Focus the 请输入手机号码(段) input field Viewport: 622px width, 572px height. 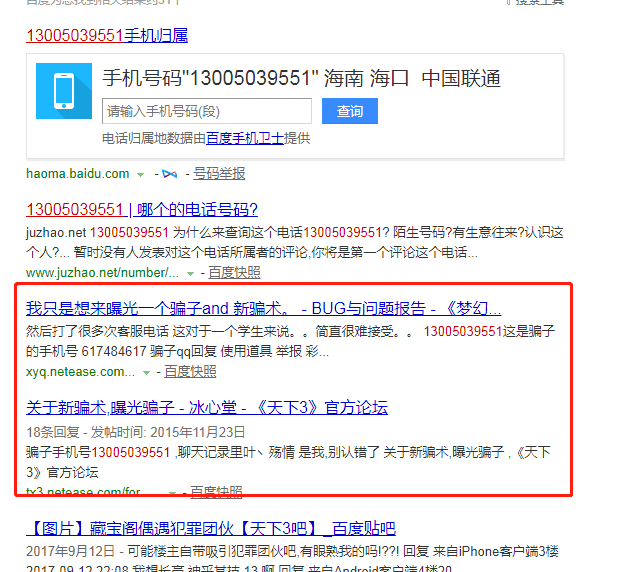(x=207, y=111)
